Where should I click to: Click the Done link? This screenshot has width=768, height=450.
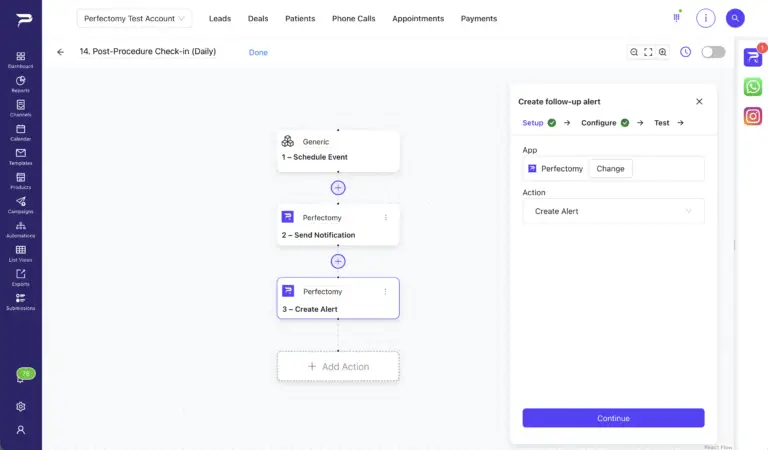pos(258,52)
